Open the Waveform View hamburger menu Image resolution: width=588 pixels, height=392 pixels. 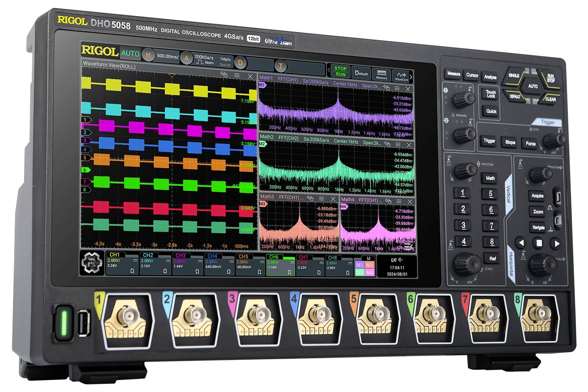pos(236,74)
